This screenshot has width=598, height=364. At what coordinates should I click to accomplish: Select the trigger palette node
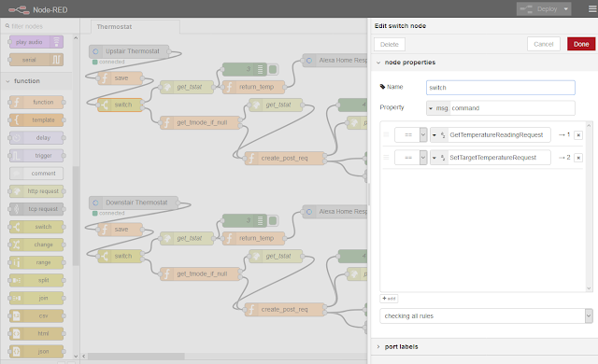point(36,155)
